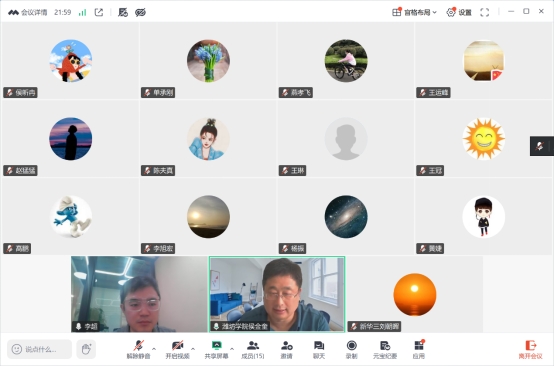Image resolution: width=554 pixels, height=367 pixels.
Task: Open the 应用 apps icon
Action: pyautogui.click(x=419, y=349)
